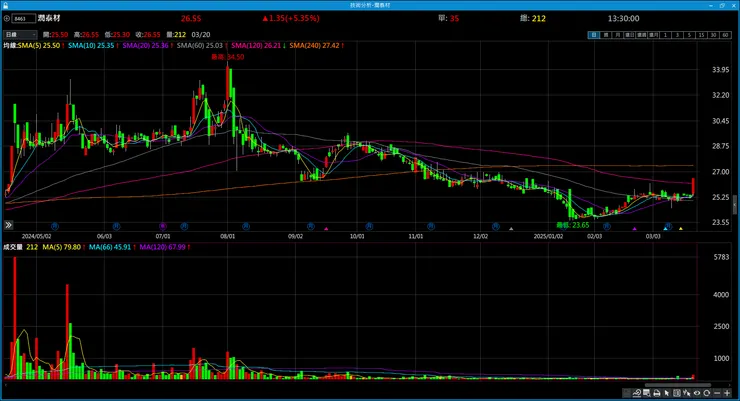Zoom out chart with minus icon
This screenshot has width=740, height=401.
(x=717, y=393)
